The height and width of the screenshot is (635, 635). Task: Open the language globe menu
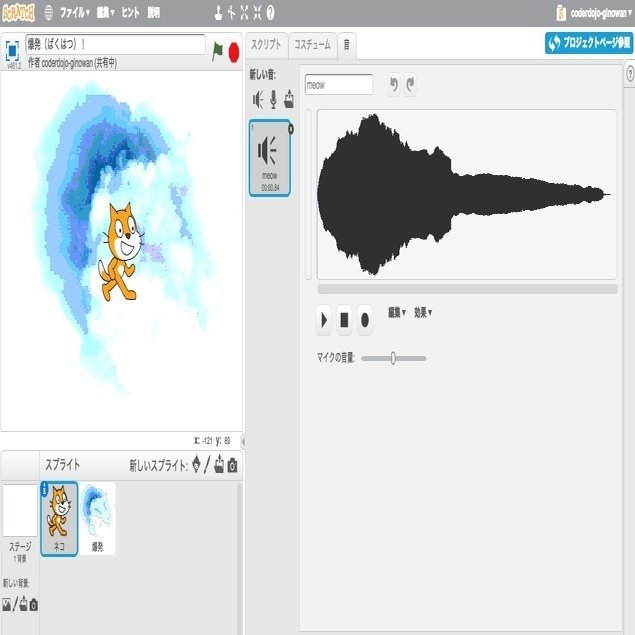coord(49,13)
